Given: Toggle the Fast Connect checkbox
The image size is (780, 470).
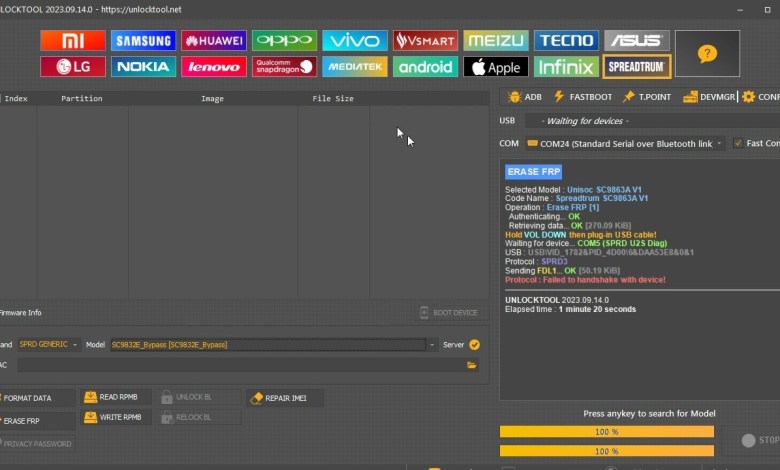Looking at the screenshot, I should coord(739,143).
